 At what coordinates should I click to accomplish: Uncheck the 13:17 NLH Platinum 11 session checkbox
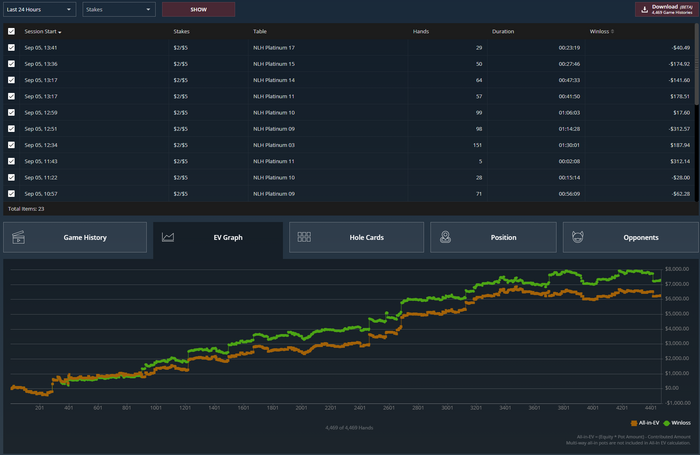pyautogui.click(x=12, y=96)
